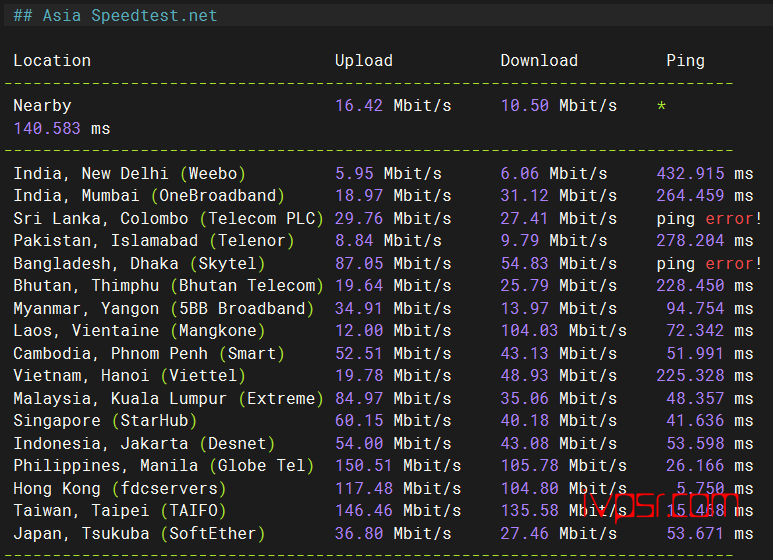The width and height of the screenshot is (773, 560).
Task: Click 'Bhutan, Thimphu (Bhutan Telecom)' label
Action: click(168, 286)
